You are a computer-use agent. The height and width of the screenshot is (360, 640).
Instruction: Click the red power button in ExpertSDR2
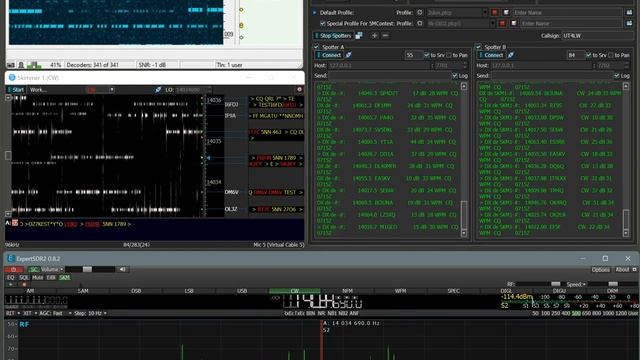tap(13, 269)
